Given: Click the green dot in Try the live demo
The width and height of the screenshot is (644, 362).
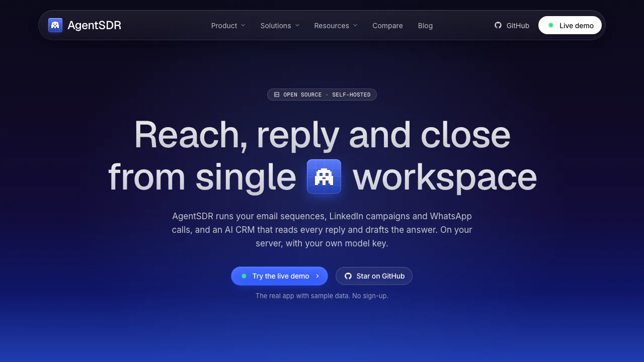Looking at the screenshot, I should point(244,276).
